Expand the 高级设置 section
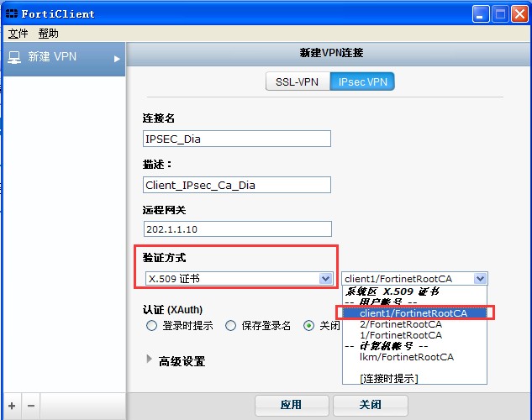This screenshot has width=532, height=420. tap(150, 360)
